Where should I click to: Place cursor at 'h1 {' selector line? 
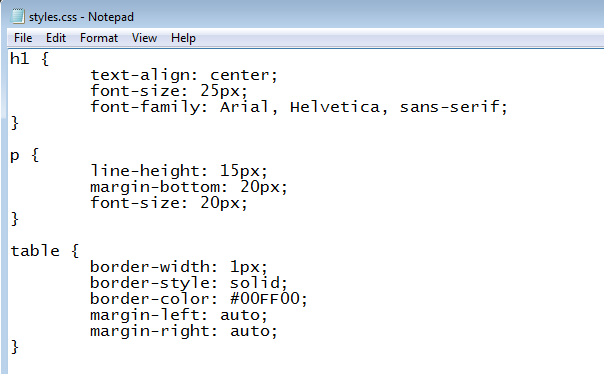pyautogui.click(x=30, y=59)
